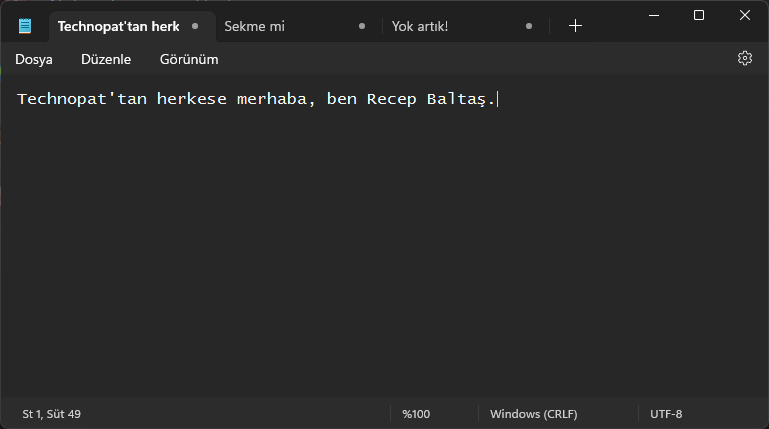The image size is (769, 429).
Task: Click the Windows (CRLF) line ending indicator
Action: pos(533,414)
